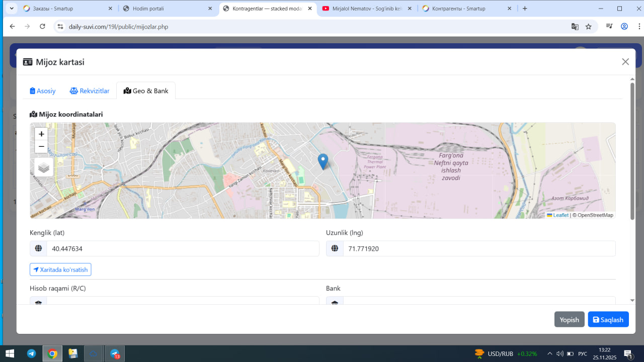Reload the current page
644x362 pixels.
click(42, 27)
